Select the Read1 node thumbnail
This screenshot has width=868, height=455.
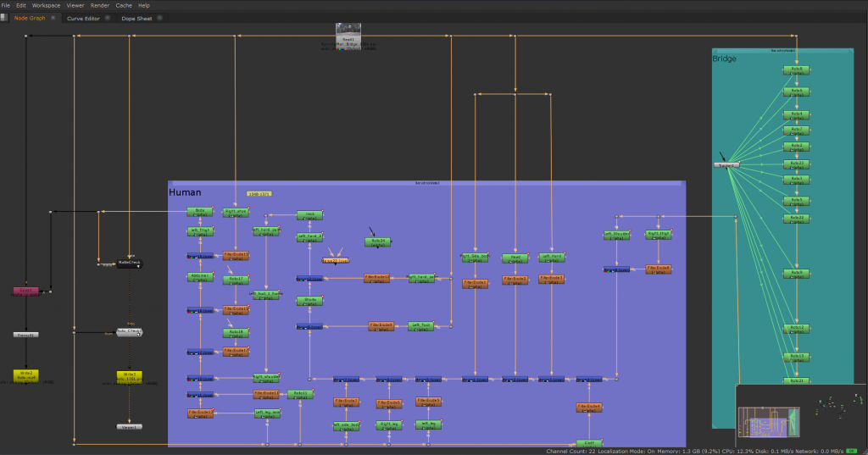point(348,34)
